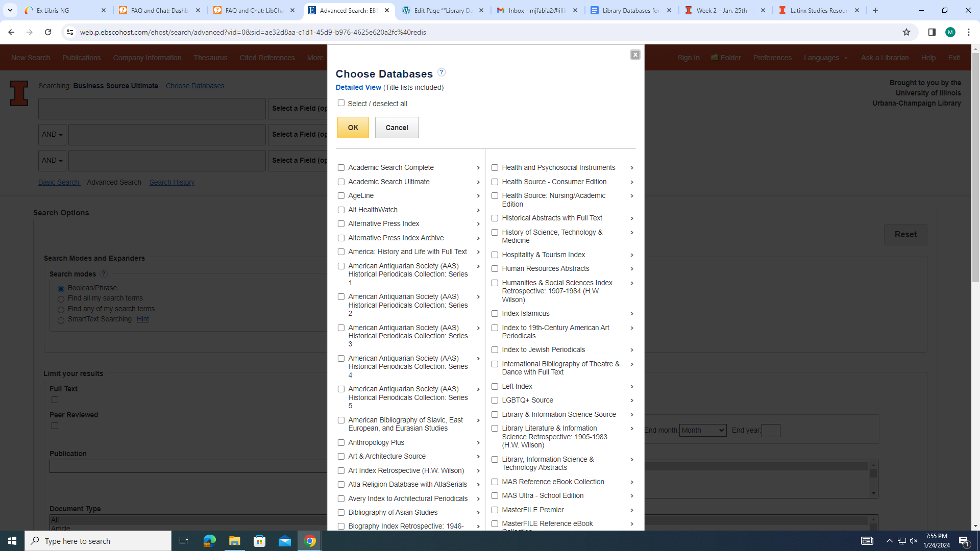Show details arrow for LGBTQ+ Source
The width and height of the screenshot is (980, 551).
632,400
